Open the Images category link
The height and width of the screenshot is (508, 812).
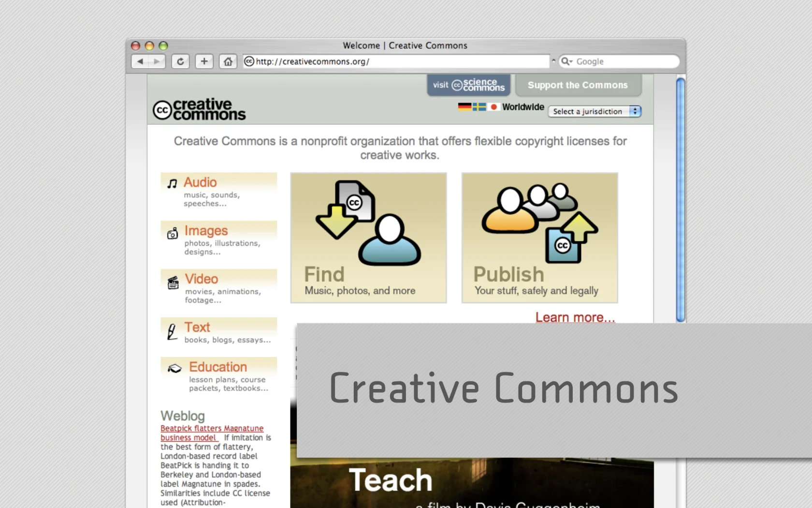click(x=206, y=231)
